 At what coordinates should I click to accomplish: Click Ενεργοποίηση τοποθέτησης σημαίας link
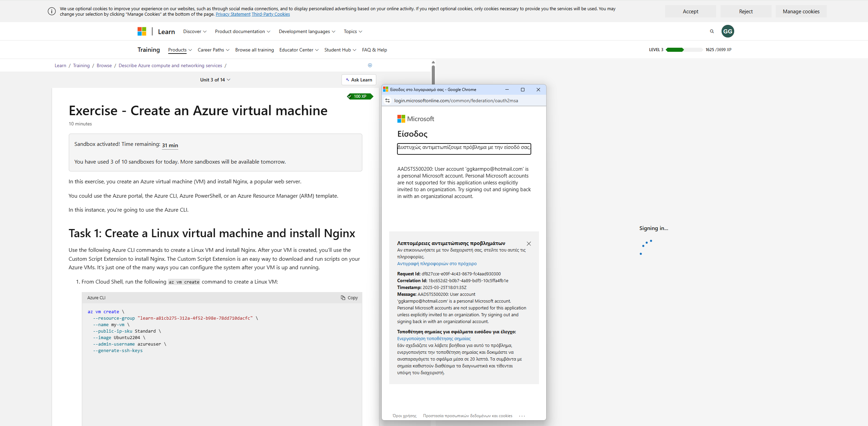coord(434,339)
